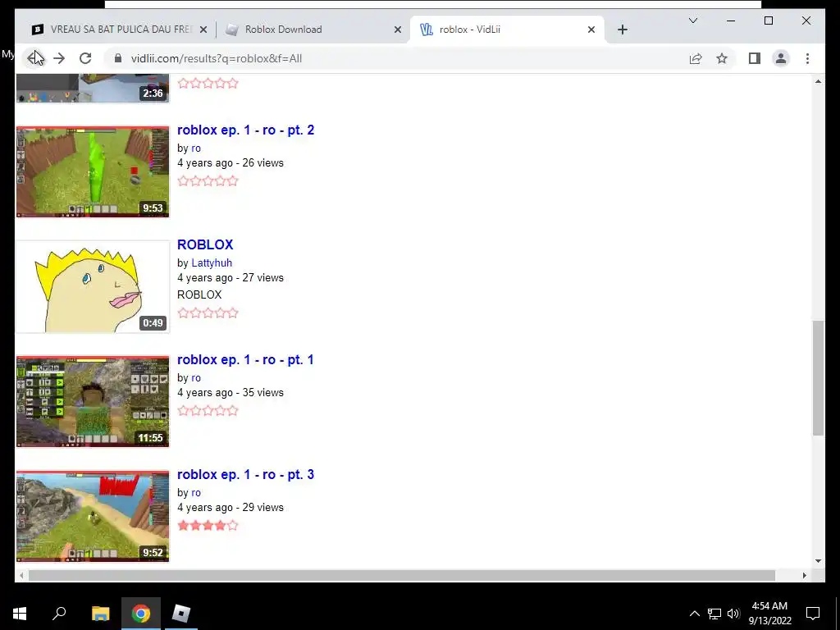The height and width of the screenshot is (630, 840).
Task: Click '4 years ago - 29 views' text
Action: pyautogui.click(x=231, y=508)
